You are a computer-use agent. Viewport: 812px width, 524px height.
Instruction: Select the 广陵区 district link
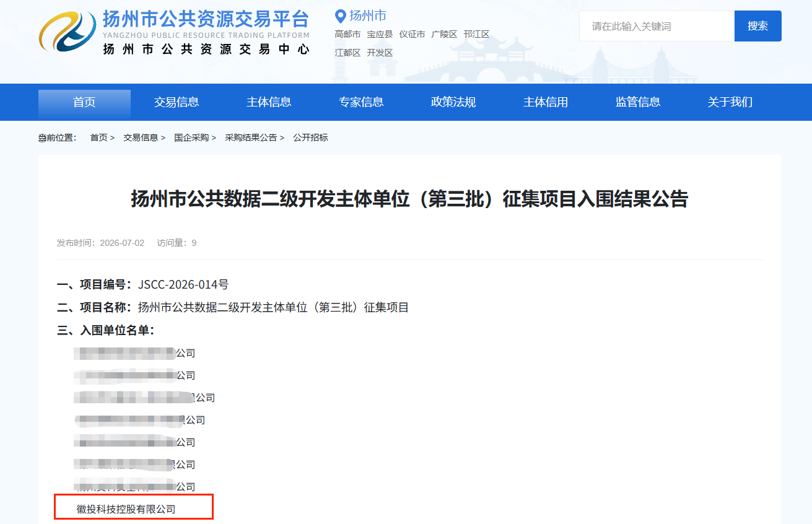pos(444,35)
